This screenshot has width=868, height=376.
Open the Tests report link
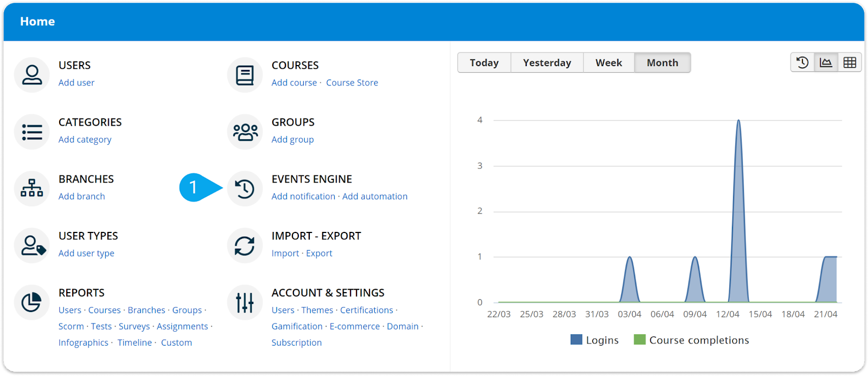(x=101, y=326)
